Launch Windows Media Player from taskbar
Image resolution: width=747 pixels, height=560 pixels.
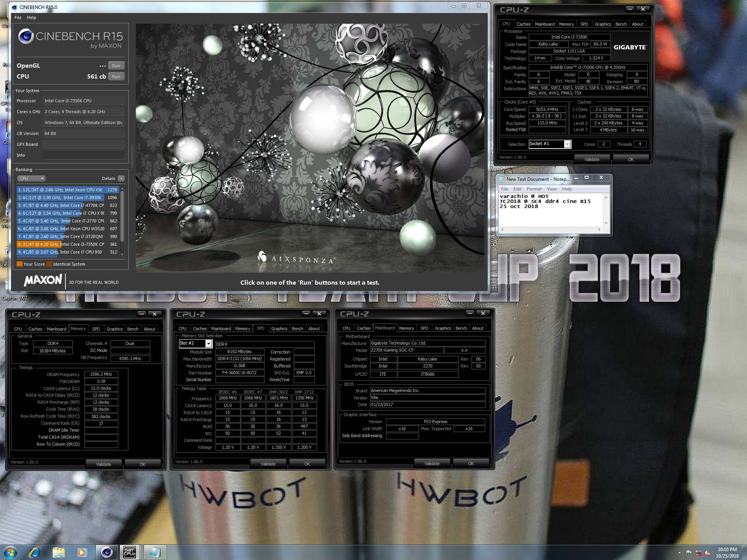[x=82, y=552]
